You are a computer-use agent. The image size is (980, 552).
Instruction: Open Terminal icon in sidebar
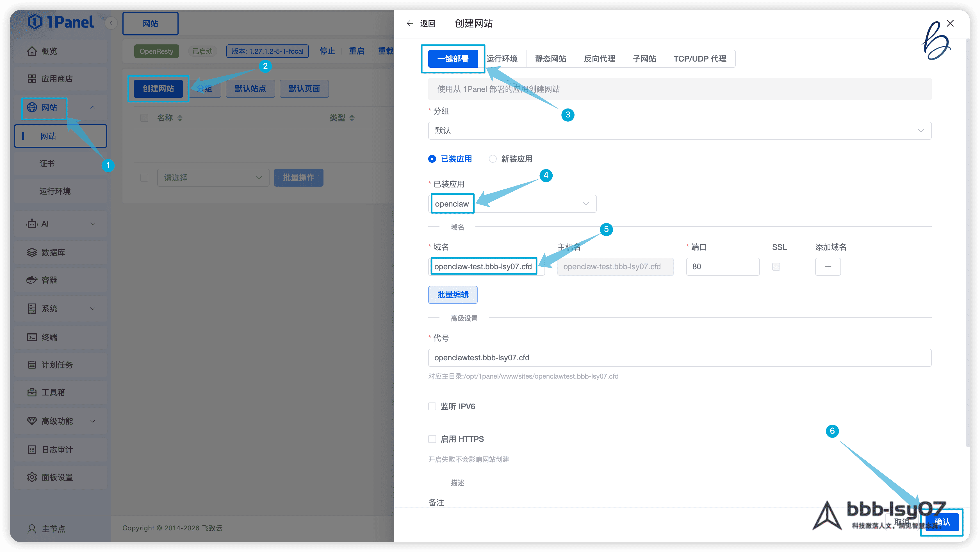pyautogui.click(x=32, y=337)
